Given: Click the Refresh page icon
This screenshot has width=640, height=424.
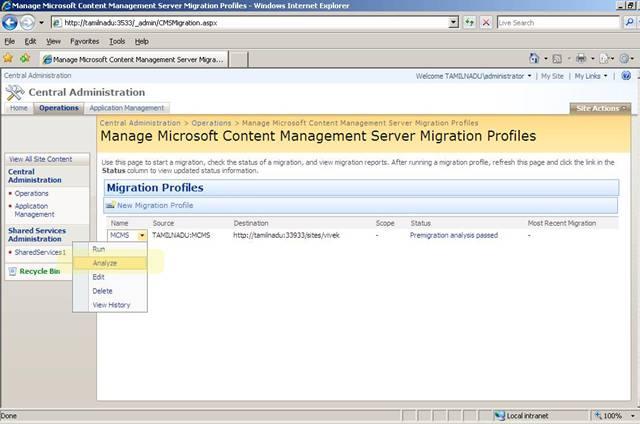Looking at the screenshot, I should pyautogui.click(x=469, y=22).
